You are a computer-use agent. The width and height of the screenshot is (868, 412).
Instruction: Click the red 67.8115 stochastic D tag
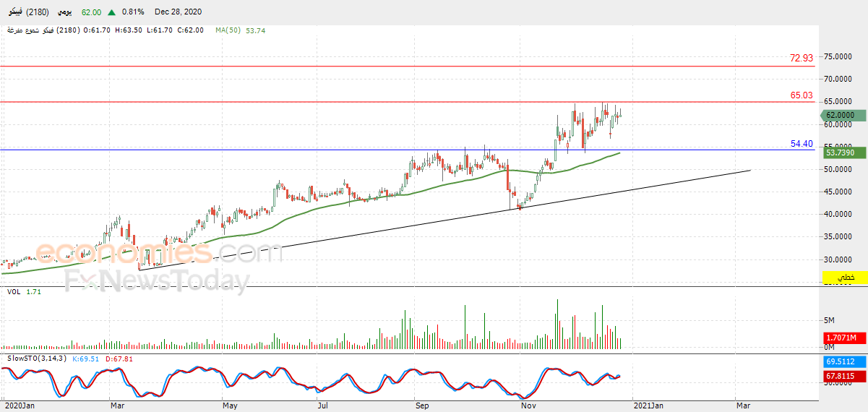(x=841, y=376)
